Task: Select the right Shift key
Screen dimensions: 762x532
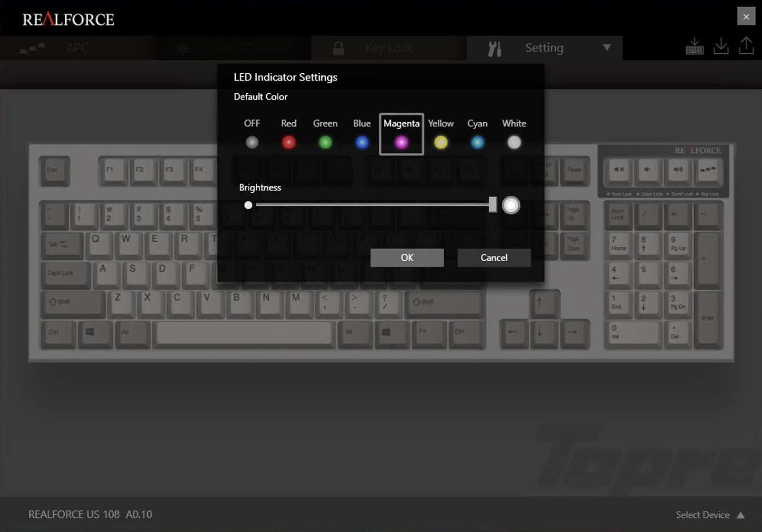Action: pos(444,305)
